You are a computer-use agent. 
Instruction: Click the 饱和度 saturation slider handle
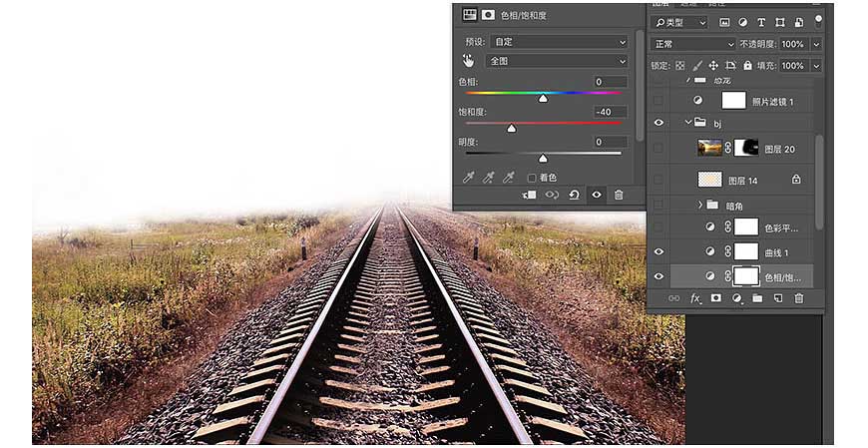click(512, 129)
